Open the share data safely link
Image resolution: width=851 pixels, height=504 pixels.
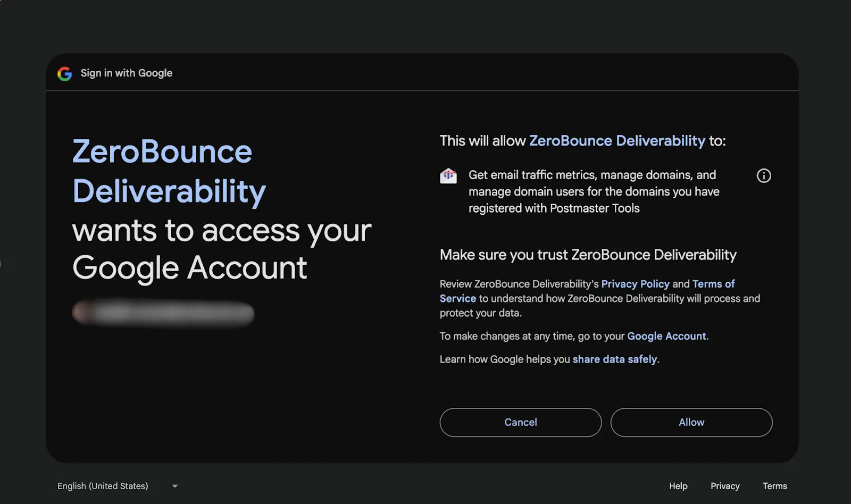click(614, 359)
